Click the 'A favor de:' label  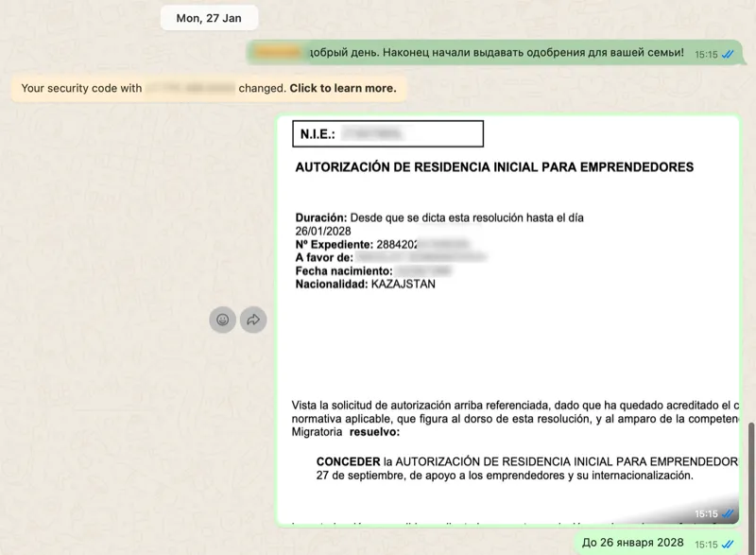pos(324,257)
